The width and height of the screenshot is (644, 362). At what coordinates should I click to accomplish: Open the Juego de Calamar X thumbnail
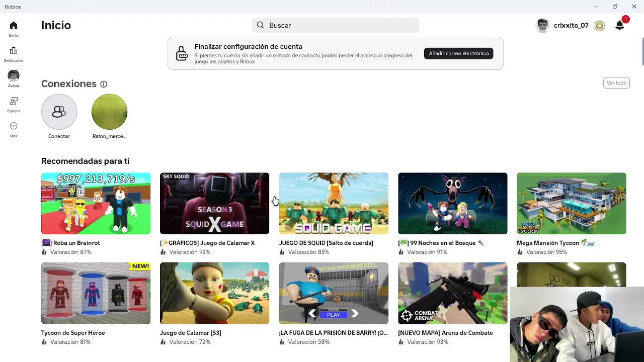click(214, 204)
